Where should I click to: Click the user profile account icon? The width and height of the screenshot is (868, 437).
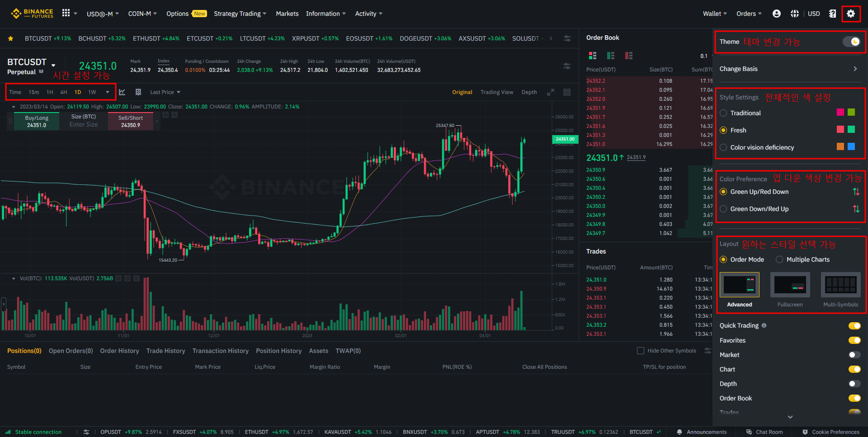point(776,14)
